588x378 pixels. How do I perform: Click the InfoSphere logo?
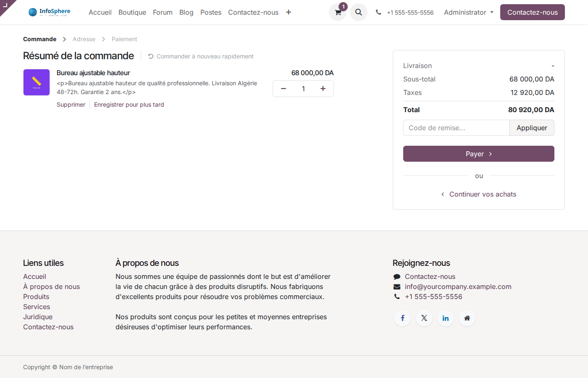(x=50, y=12)
